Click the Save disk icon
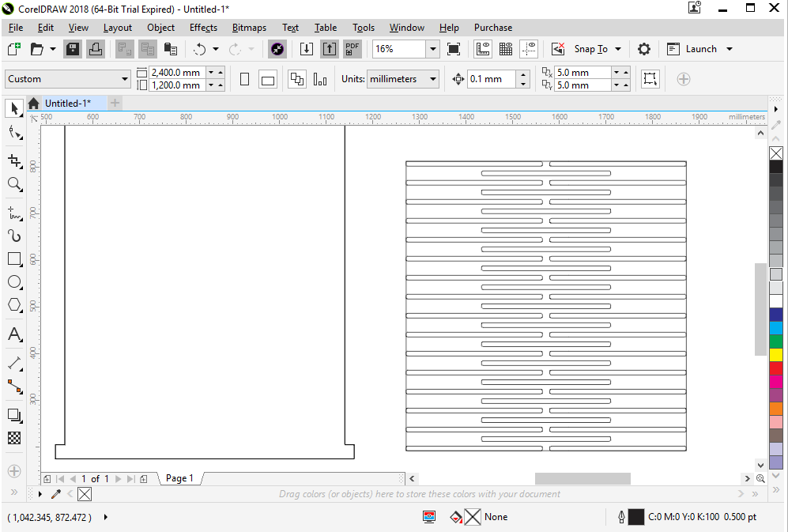Image resolution: width=788 pixels, height=532 pixels. (x=73, y=49)
